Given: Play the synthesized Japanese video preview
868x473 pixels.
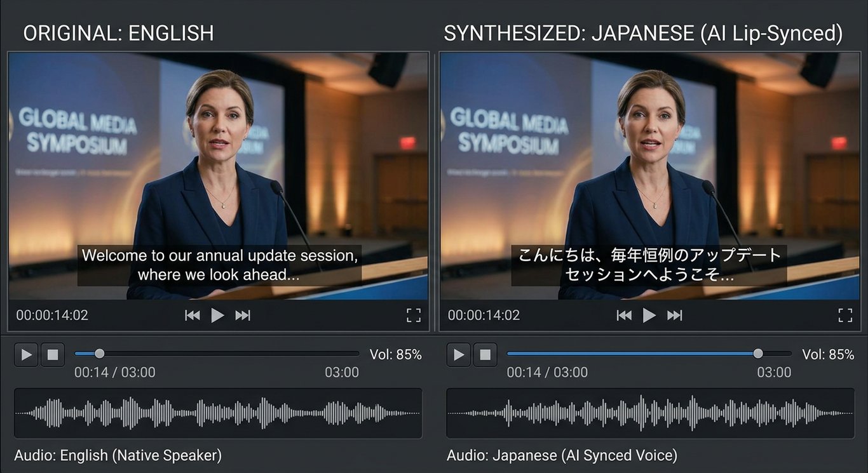Looking at the screenshot, I should click(x=649, y=315).
